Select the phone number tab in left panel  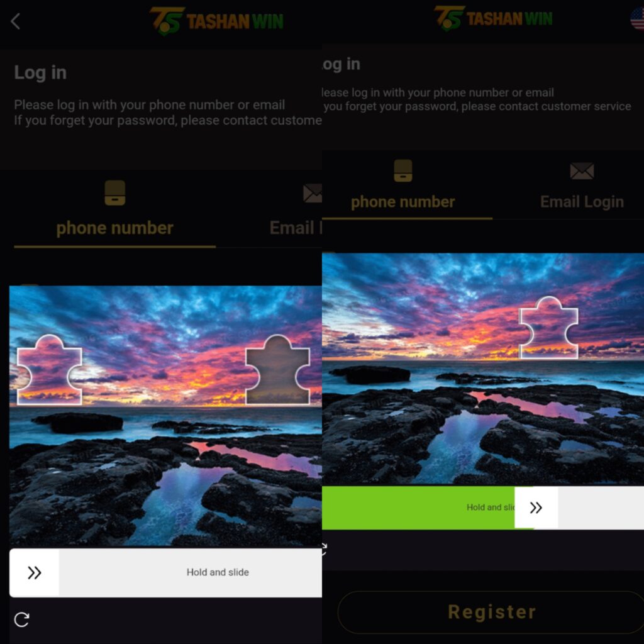[114, 228]
